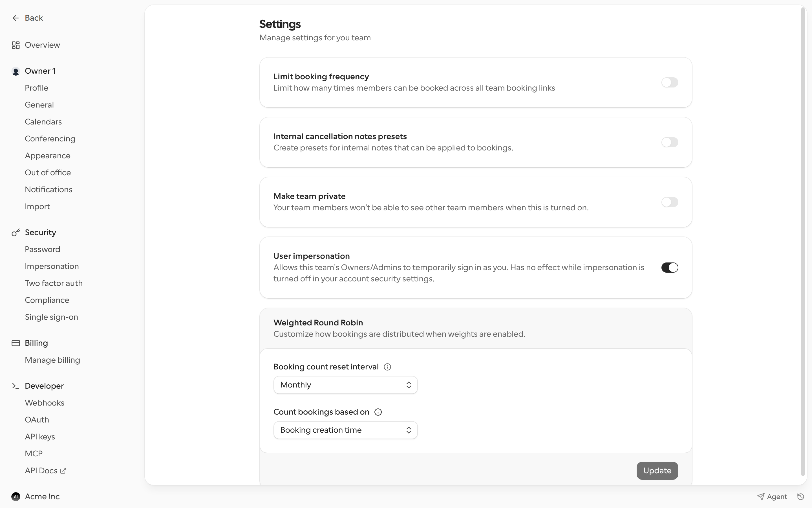Click the external link icon next to API Docs
This screenshot has width=812, height=508.
click(63, 471)
